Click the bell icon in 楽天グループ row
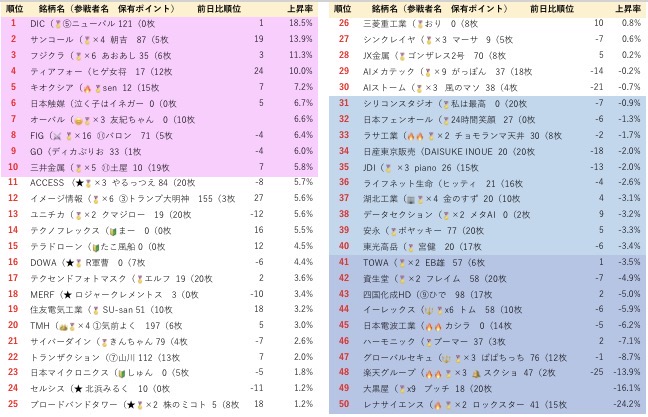Viewport: 648px width, 417px height. click(476, 374)
